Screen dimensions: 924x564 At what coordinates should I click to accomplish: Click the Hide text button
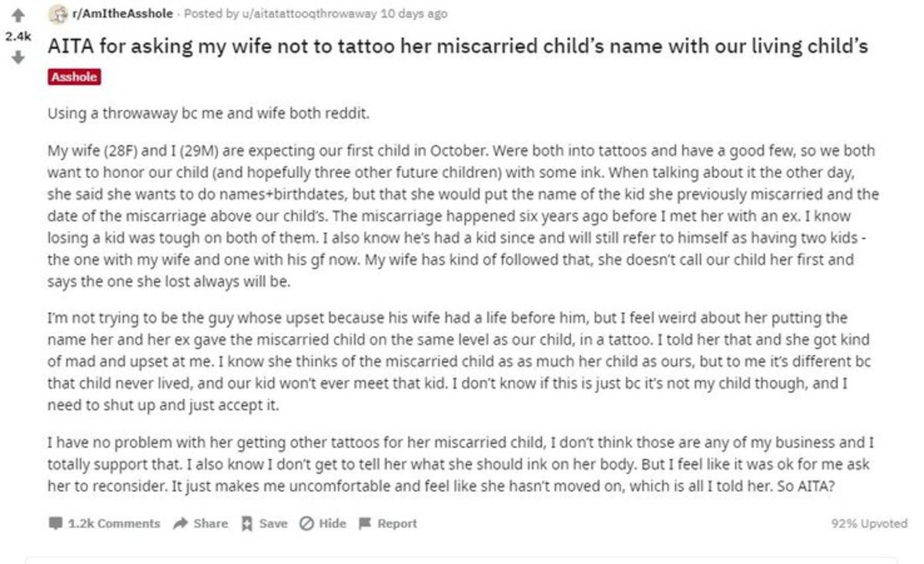tap(332, 523)
